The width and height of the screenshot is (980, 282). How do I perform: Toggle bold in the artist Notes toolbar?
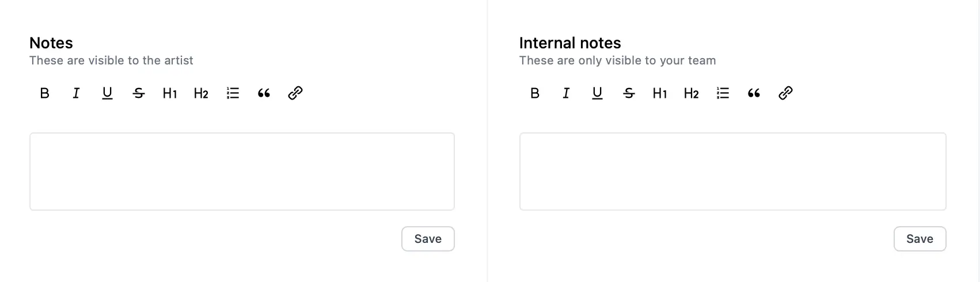click(x=45, y=93)
